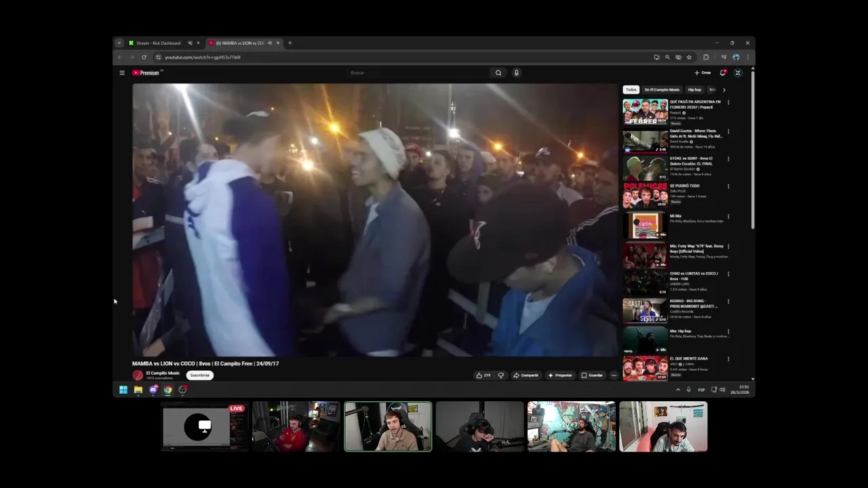The image size is (868, 488).
Task: Open the YouTube account avatar menu
Action: pos(738,73)
